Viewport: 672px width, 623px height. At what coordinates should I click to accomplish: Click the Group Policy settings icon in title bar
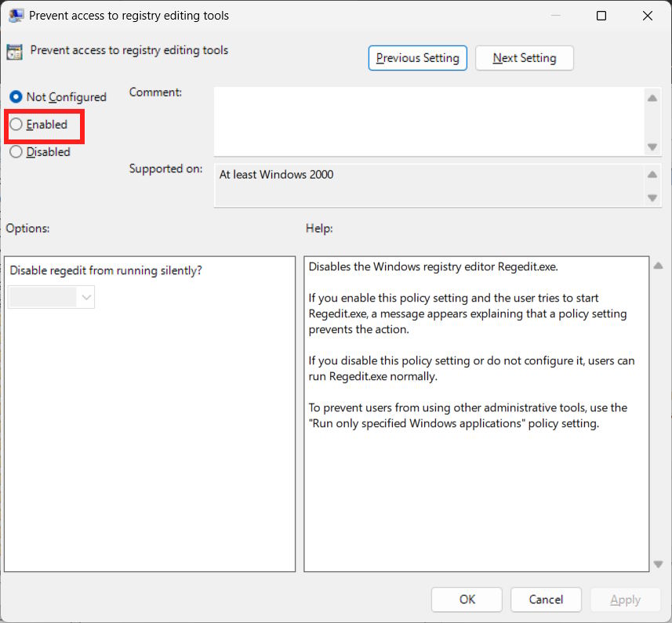[16, 15]
